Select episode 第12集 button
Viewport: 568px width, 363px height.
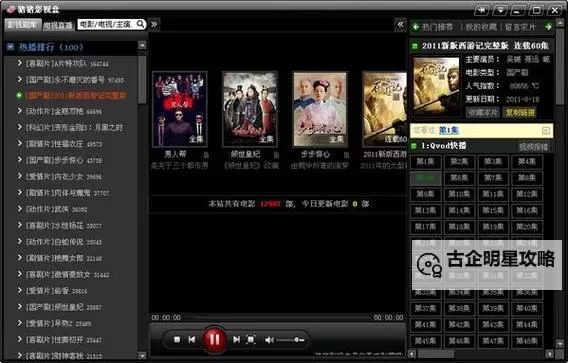pos(527,194)
